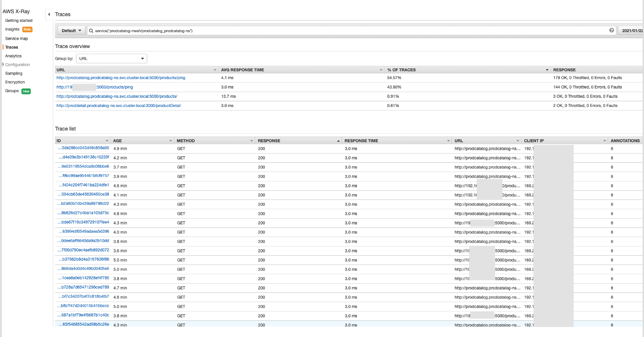644x337 pixels.
Task: Open trace …004cb63de45639450ce38
Action: tap(83, 194)
